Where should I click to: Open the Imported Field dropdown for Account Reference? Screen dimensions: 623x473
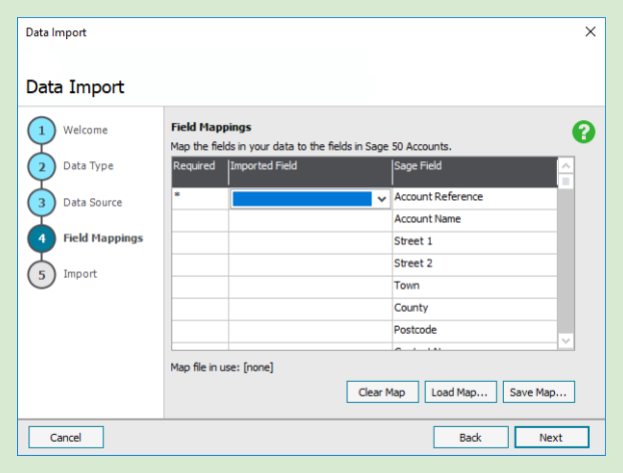(x=381, y=199)
